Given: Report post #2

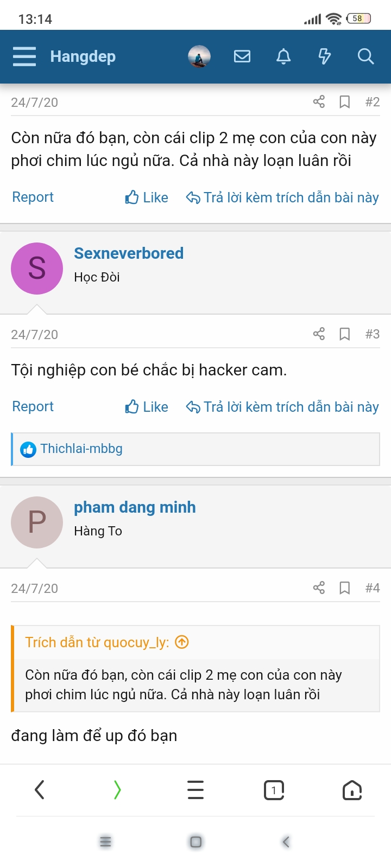Looking at the screenshot, I should [x=33, y=197].
